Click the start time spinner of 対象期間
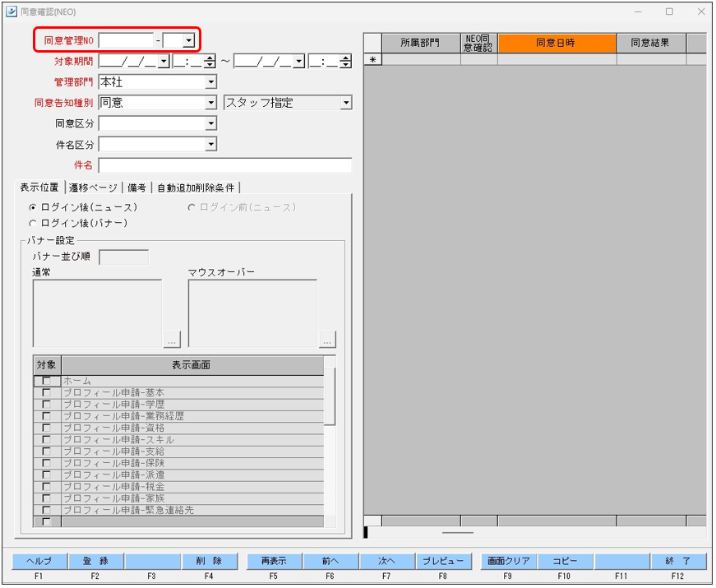This screenshot has width=716, height=588. tap(210, 61)
